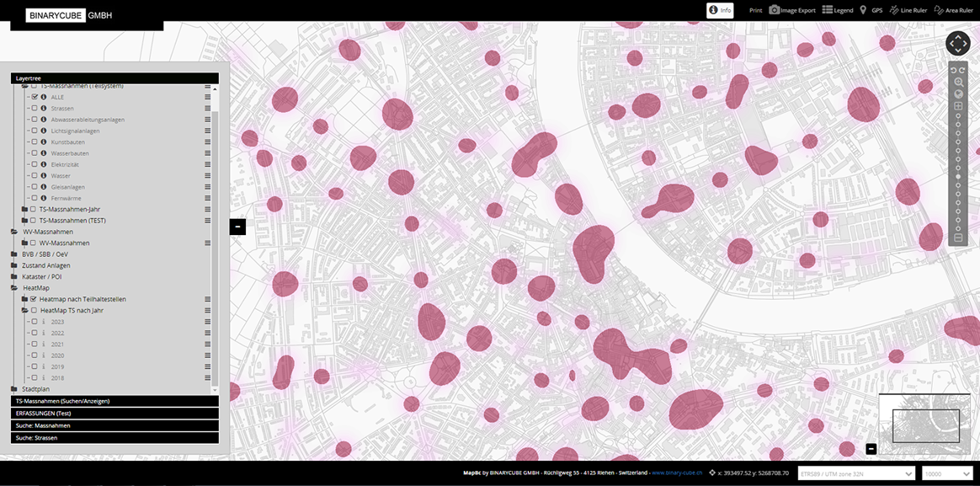Viewport: 980px width, 486px height.
Task: Click the map pan navigation compass
Action: pyautogui.click(x=958, y=44)
